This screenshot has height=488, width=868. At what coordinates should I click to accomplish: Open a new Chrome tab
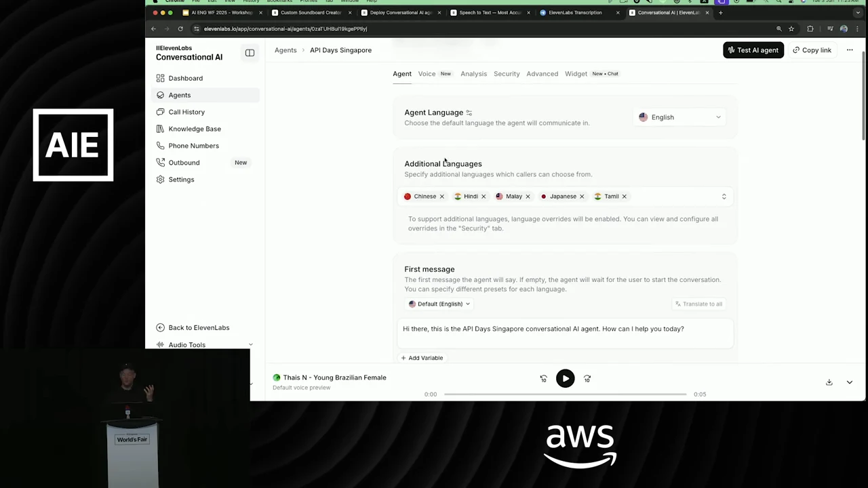click(720, 12)
